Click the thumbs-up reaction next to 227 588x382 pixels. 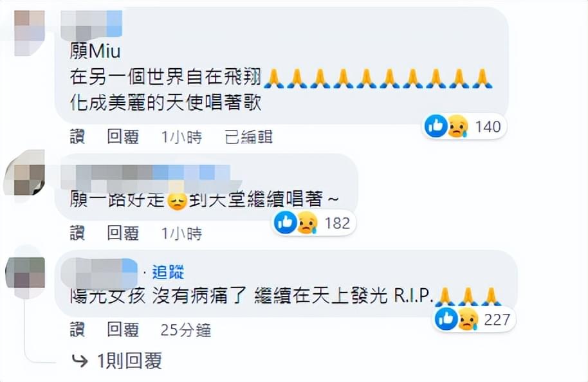coord(446,319)
